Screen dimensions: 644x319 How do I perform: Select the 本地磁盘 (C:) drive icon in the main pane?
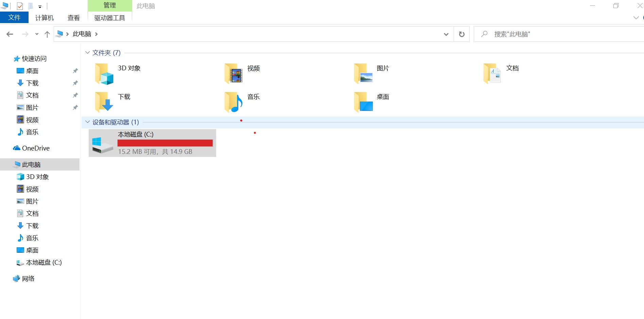[102, 145]
